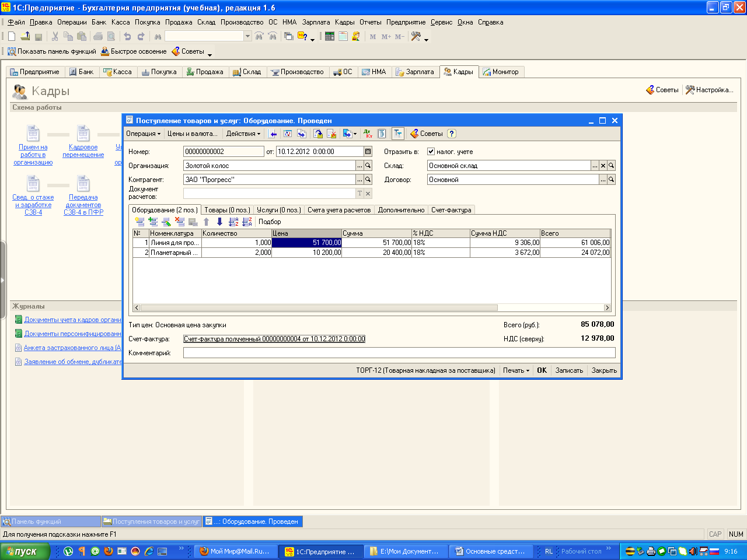This screenshot has height=560, width=747.
Task: Click the Дт/Кт posting results icon
Action: coord(368,134)
